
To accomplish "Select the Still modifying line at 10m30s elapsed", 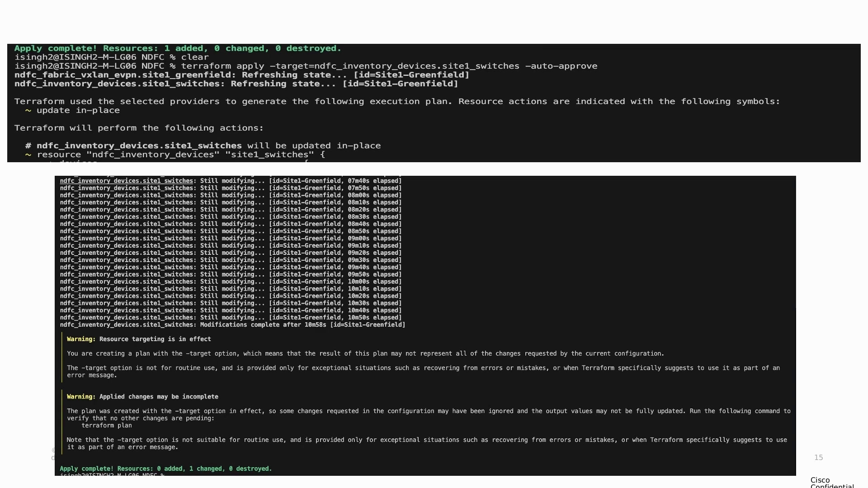I will [x=231, y=304].
